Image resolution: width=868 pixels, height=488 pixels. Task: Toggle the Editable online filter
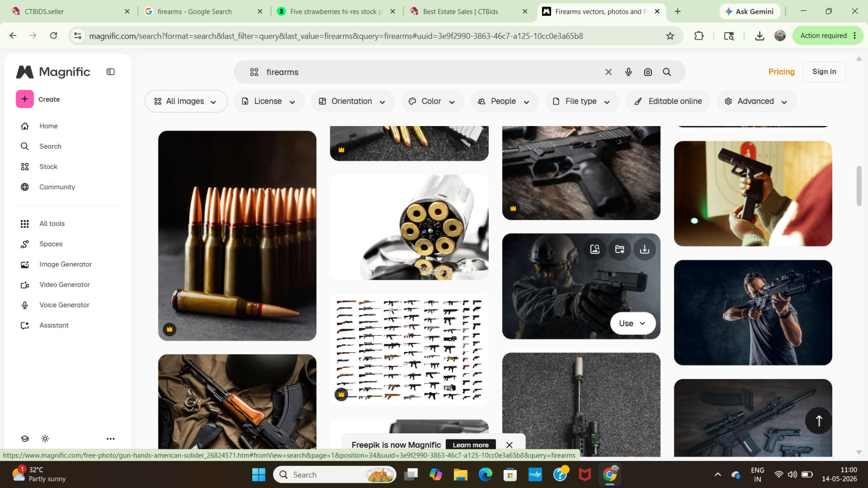click(x=668, y=101)
